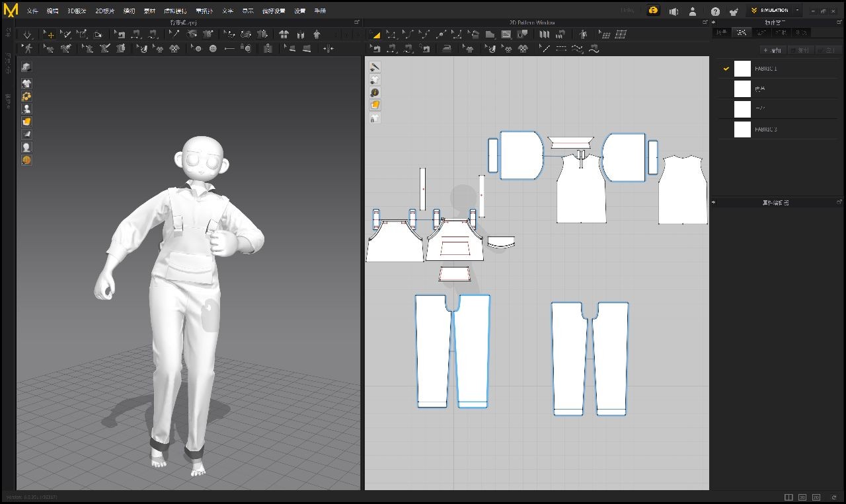
Task: Toggle the FABRIC 1 checkmark
Action: click(x=726, y=69)
